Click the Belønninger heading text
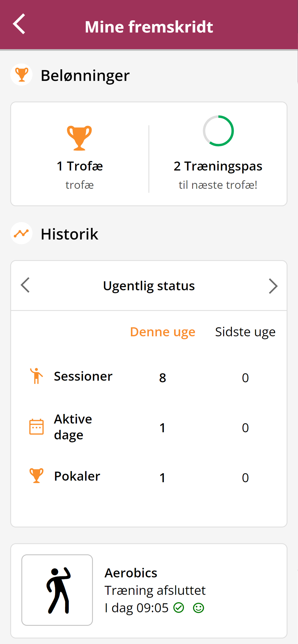This screenshot has width=298, height=644. coord(85,75)
